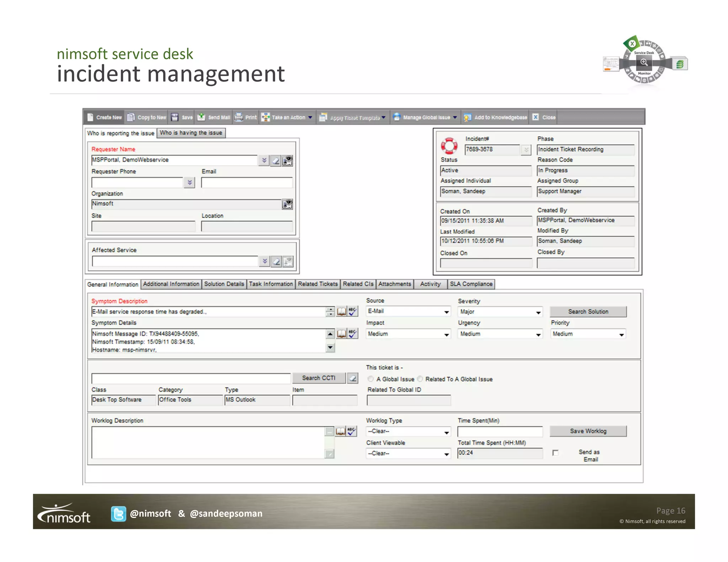This screenshot has width=728, height=562.
Task: Open the Task Information tab
Action: click(x=271, y=284)
